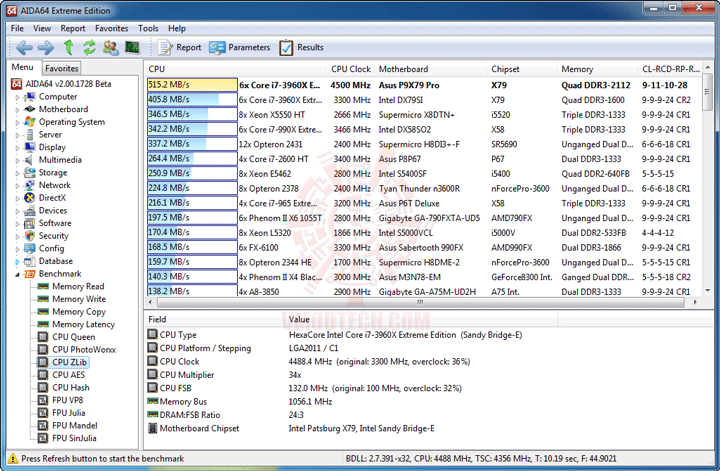Open the Favorites menu
Screen dimensions: 720x471
(112, 28)
